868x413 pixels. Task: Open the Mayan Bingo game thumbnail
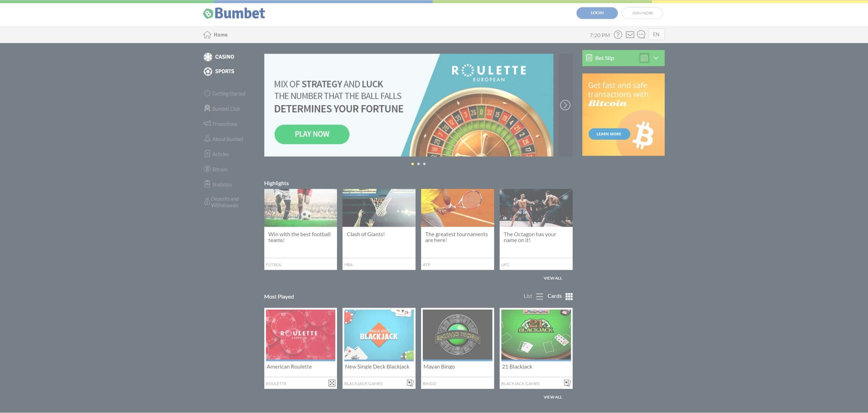pos(457,335)
